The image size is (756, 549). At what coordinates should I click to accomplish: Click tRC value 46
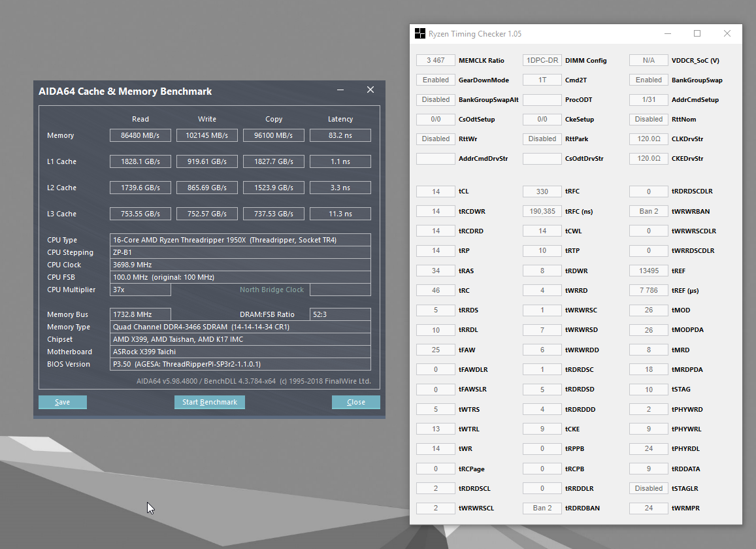click(436, 290)
